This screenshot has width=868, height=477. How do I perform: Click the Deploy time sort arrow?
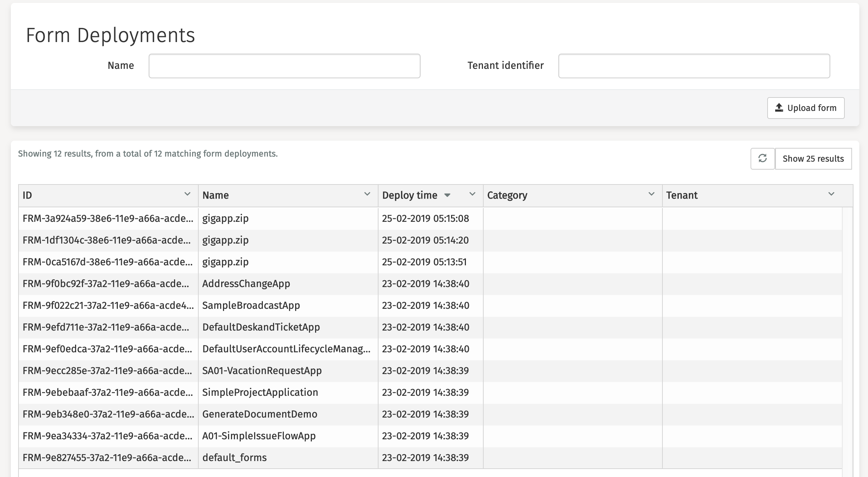(x=447, y=195)
